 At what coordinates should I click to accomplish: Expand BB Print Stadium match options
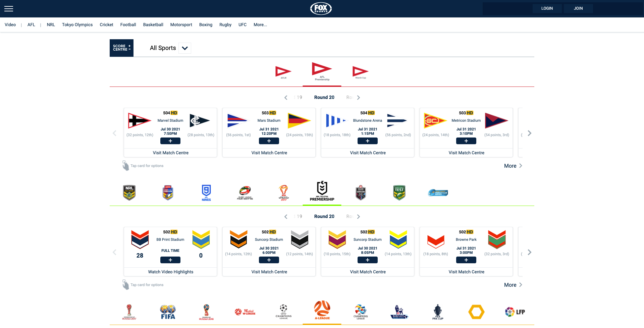pyautogui.click(x=170, y=260)
